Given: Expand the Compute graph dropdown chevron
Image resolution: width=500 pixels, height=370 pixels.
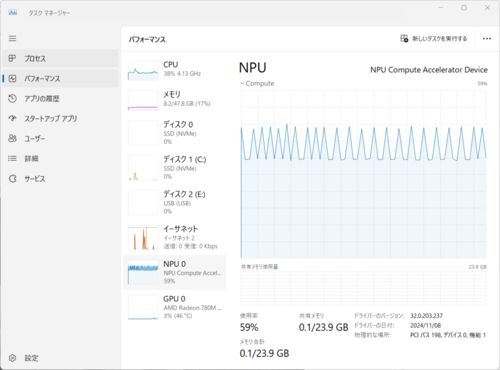Looking at the screenshot, I should point(242,83).
